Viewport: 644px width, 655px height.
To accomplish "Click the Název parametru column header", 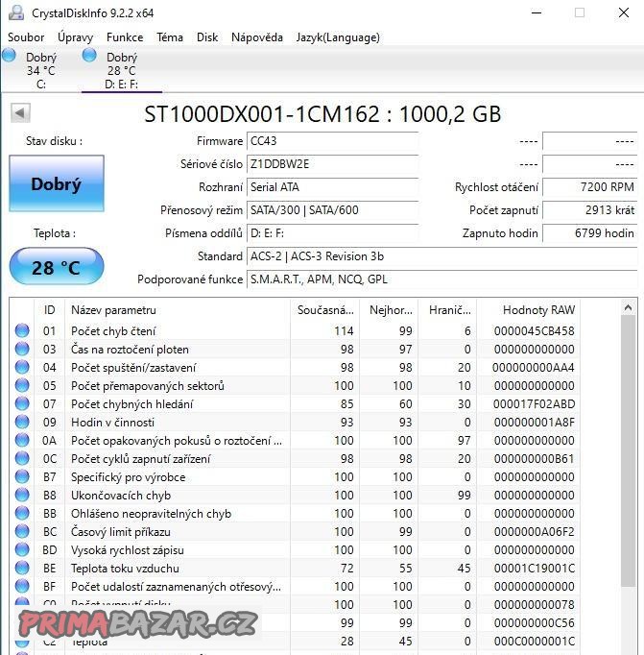I will [x=178, y=310].
